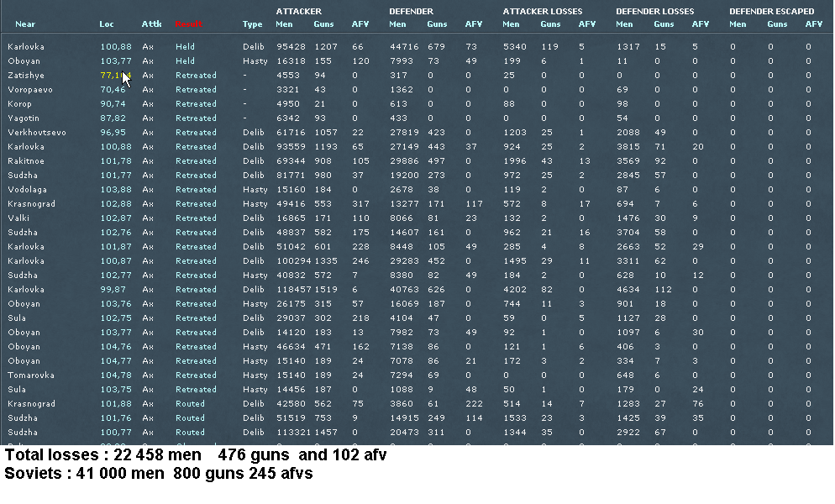The width and height of the screenshot is (835, 504).
Task: Click the ATTACKER LOSSES group heading
Action: click(x=543, y=11)
